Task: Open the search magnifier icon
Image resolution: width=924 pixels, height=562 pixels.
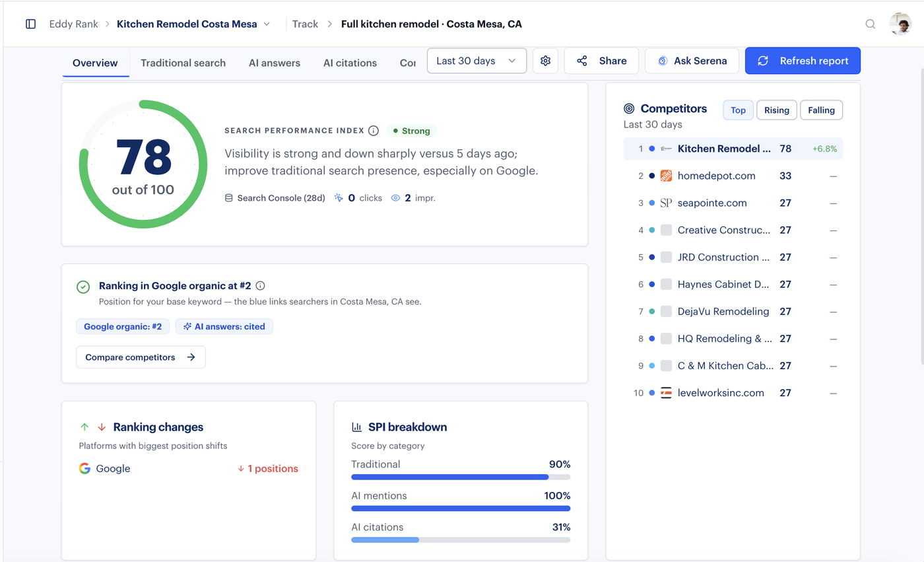Action: coord(871,24)
